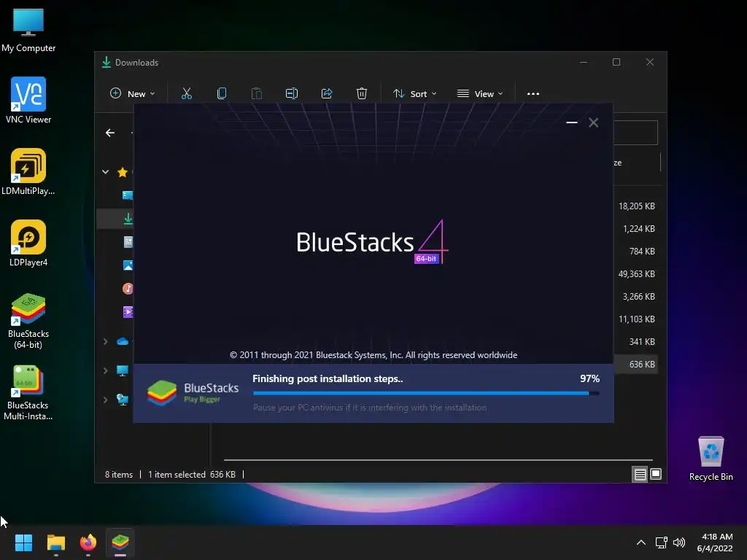Minimize the BlueStacks installer window
Screen dimensions: 747x560
(x=572, y=122)
